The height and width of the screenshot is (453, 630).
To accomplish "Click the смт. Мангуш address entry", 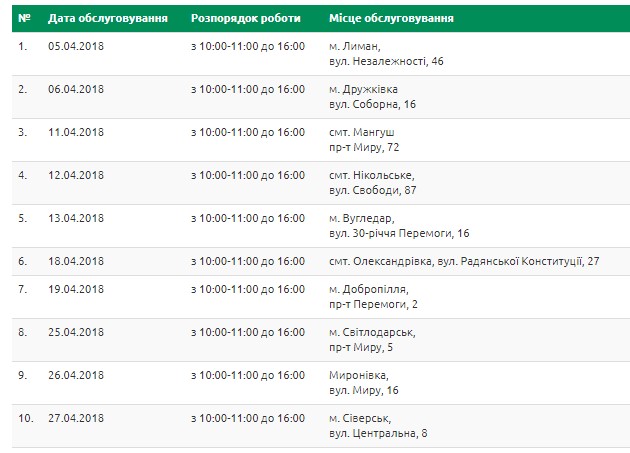I will tap(364, 140).
